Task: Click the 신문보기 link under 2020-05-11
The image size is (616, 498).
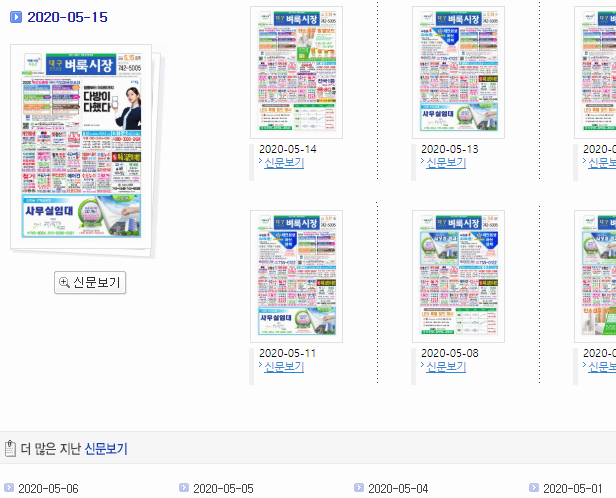Action: pyautogui.click(x=284, y=367)
